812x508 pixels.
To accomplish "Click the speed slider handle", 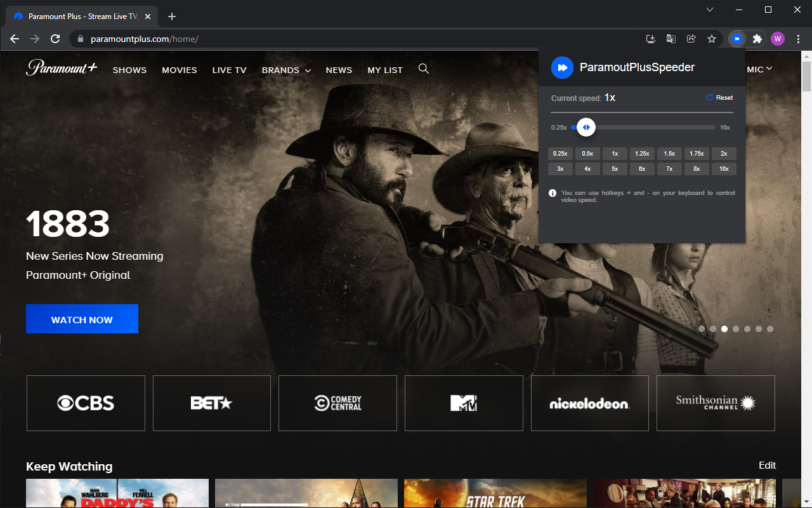I will pyautogui.click(x=586, y=127).
